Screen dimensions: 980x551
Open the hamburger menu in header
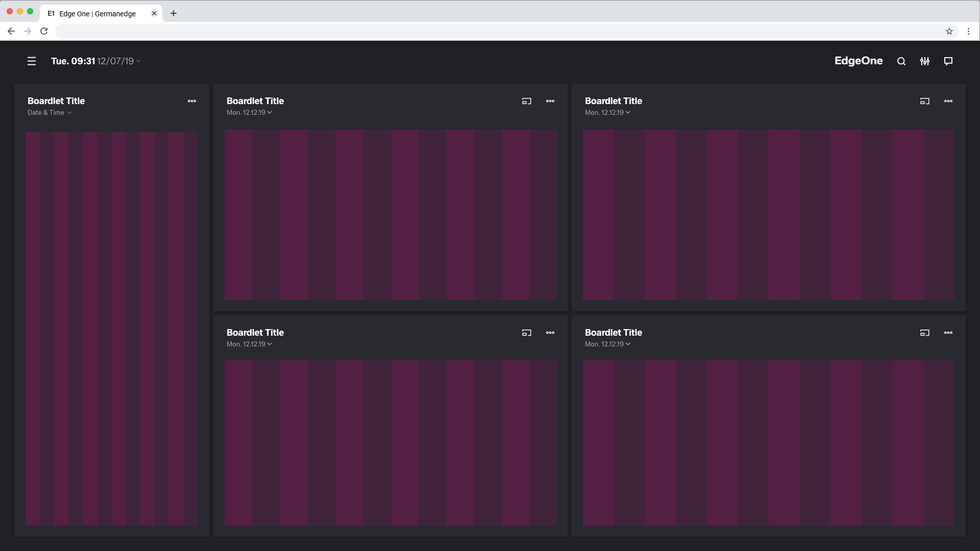(x=32, y=61)
